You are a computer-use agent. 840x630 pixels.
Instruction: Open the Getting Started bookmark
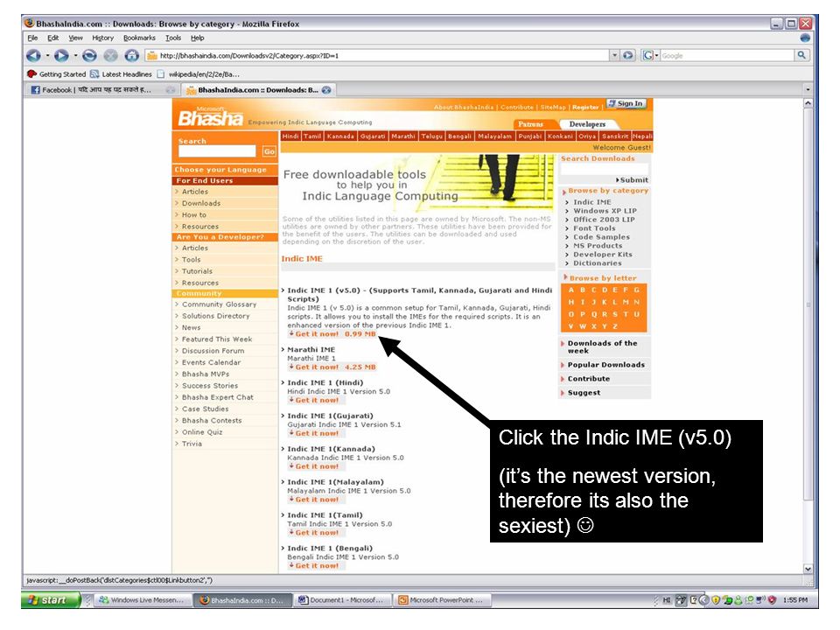[57, 73]
